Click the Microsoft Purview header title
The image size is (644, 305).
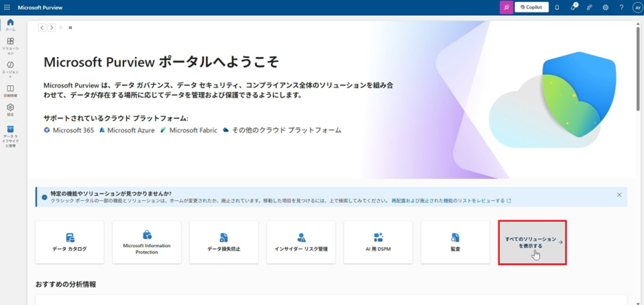click(40, 8)
